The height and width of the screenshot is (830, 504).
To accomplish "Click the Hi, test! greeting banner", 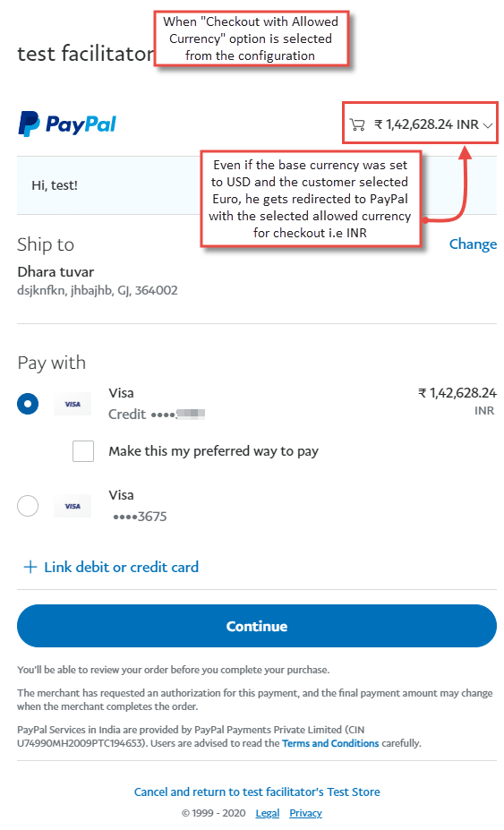I will coord(257,185).
